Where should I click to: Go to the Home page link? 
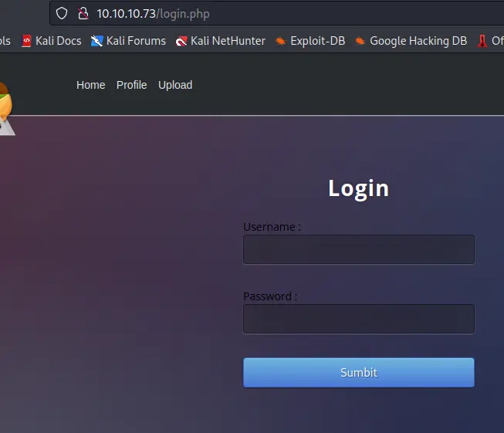click(90, 85)
